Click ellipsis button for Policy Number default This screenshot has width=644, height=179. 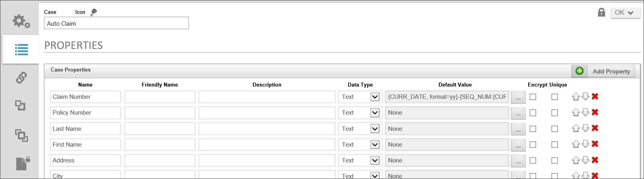(x=518, y=113)
